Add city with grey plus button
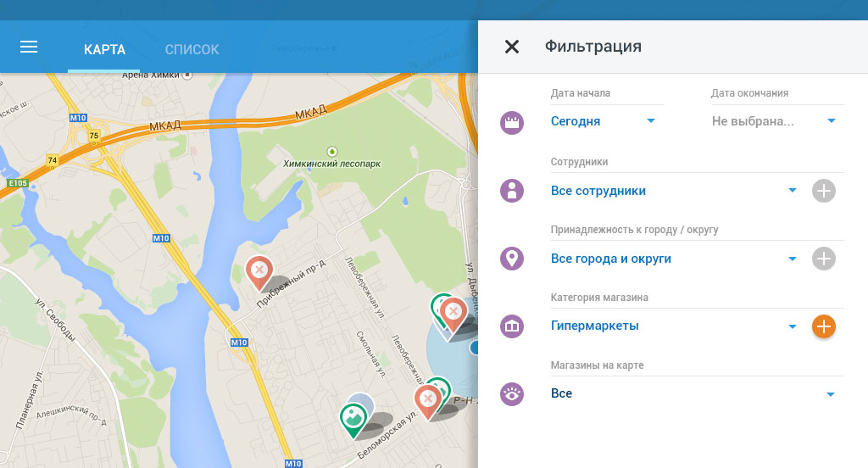Screen dimensions: 868x468 (824, 259)
